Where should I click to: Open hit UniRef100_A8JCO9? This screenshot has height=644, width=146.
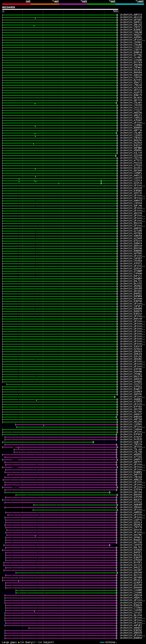pos(131,17)
